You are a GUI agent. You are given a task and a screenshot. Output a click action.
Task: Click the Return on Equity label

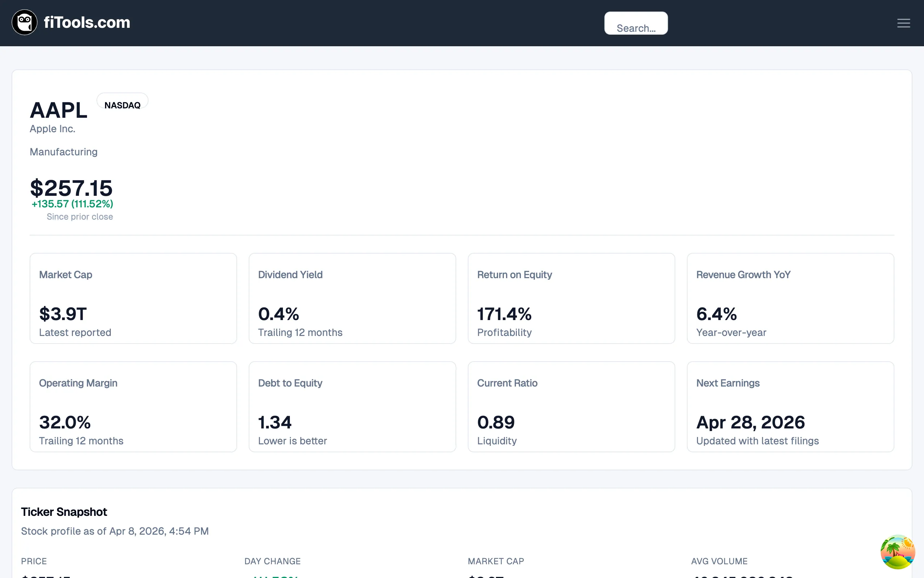tap(514, 275)
